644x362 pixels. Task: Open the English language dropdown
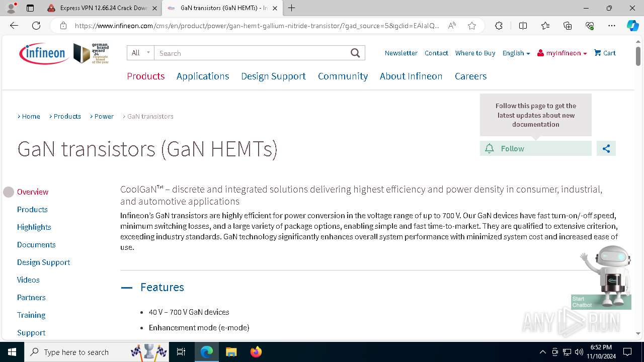tap(516, 53)
